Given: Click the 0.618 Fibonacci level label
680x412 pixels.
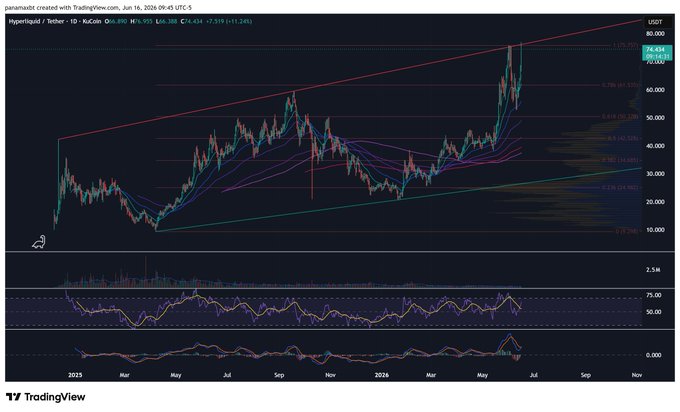Looking at the screenshot, I should (620, 117).
